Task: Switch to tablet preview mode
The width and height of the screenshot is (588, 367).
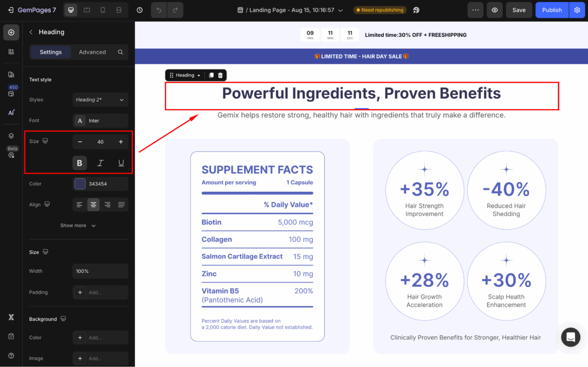Action: point(87,10)
